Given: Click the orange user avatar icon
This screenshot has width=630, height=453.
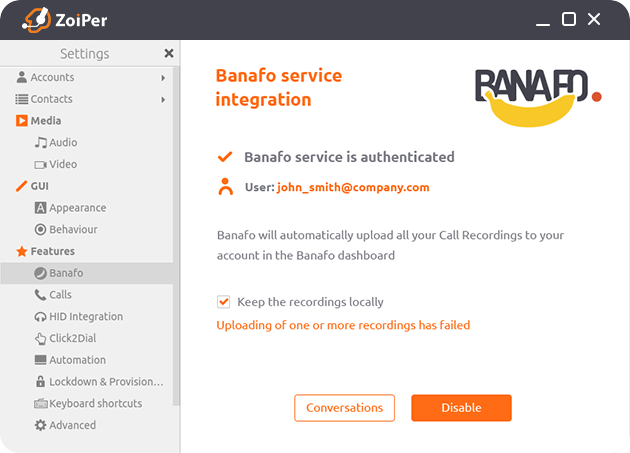Looking at the screenshot, I should tap(225, 187).
